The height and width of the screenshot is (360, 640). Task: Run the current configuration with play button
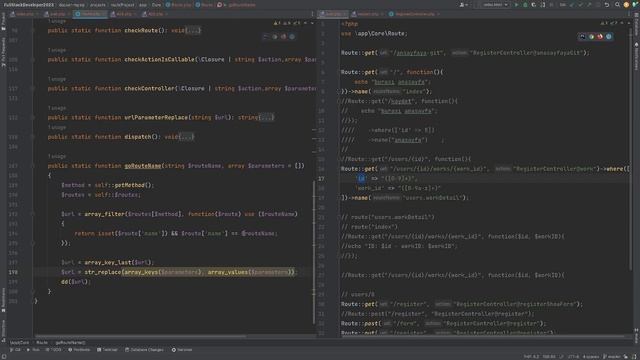517,5
